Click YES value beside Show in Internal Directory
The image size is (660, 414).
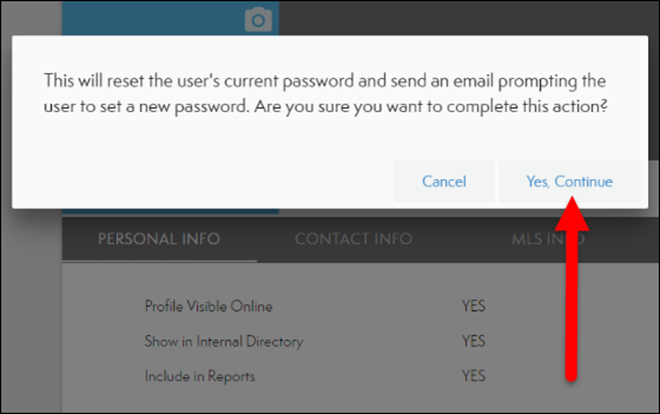point(473,341)
